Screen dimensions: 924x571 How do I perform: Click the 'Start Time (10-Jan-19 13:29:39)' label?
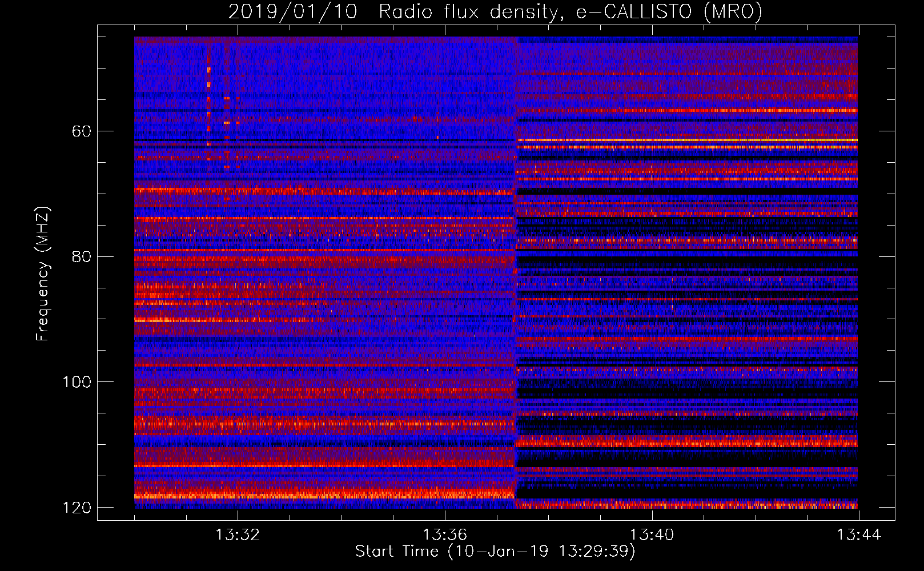[x=495, y=552]
